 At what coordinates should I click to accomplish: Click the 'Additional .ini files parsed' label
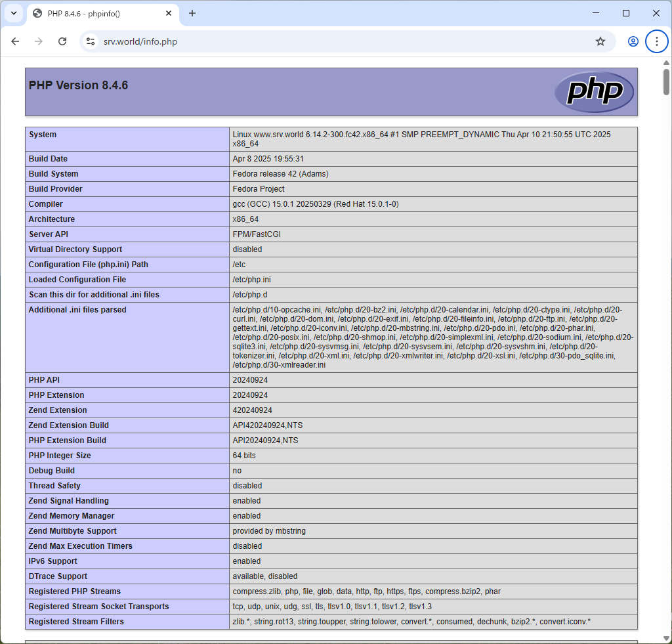tap(77, 310)
